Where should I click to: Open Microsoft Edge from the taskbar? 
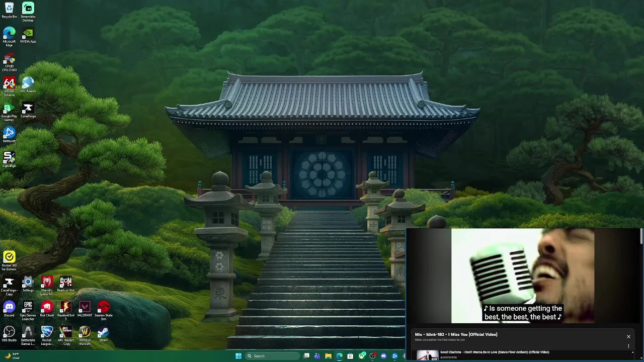pos(339,356)
